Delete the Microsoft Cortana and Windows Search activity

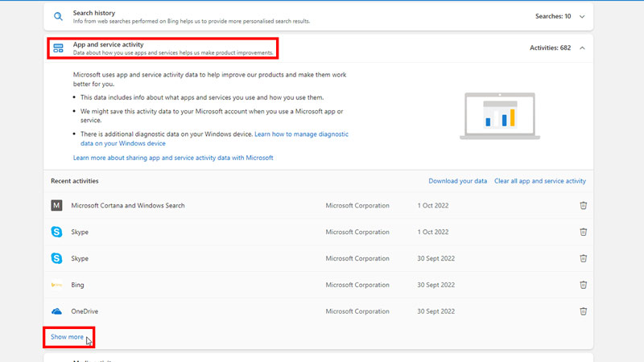click(x=583, y=205)
